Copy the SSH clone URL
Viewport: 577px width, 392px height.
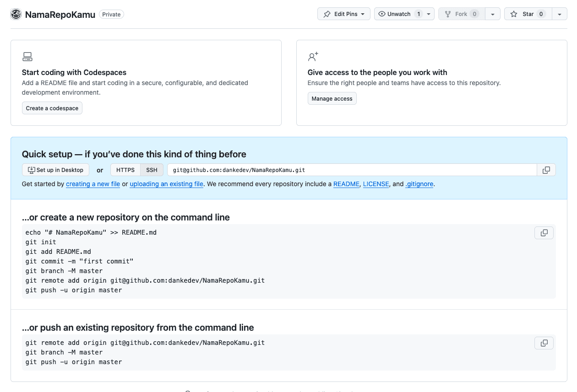[x=546, y=170]
